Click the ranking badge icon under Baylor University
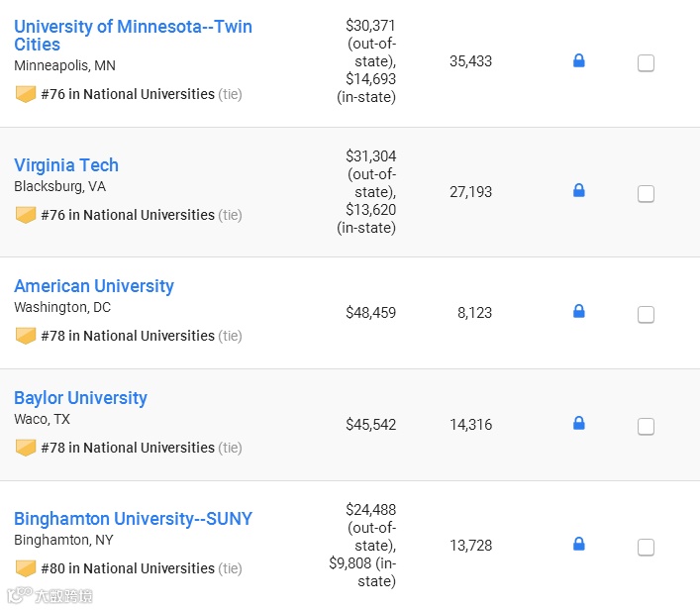The height and width of the screenshot is (610, 700). (x=26, y=448)
